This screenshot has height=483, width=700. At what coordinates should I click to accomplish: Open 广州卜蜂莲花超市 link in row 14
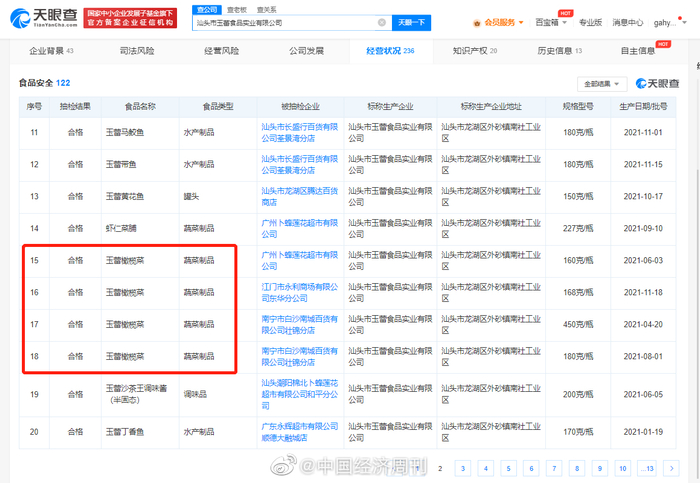tap(300, 229)
